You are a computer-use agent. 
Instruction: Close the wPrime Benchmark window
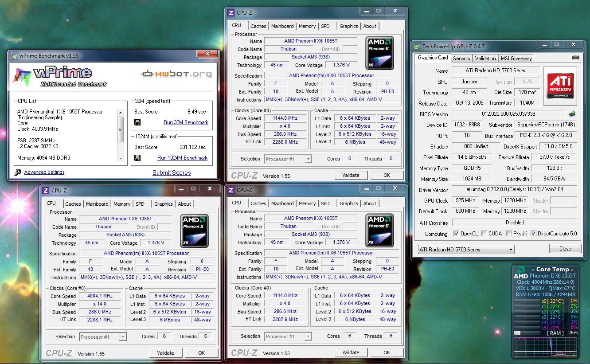click(207, 55)
